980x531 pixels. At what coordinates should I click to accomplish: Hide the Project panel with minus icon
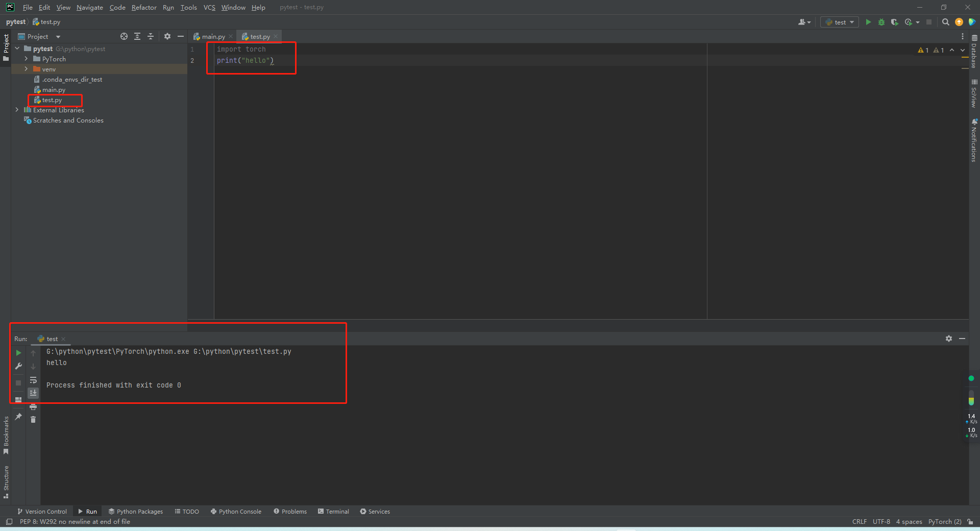pos(180,36)
